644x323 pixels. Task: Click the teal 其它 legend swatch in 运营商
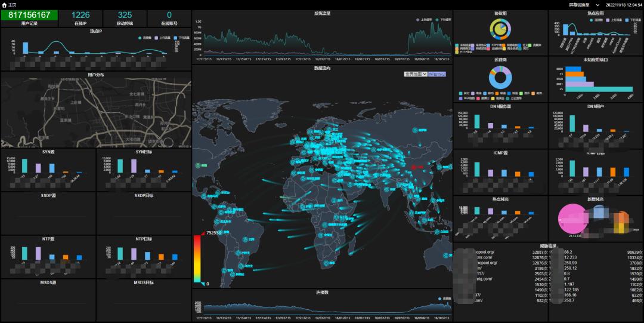click(x=461, y=93)
